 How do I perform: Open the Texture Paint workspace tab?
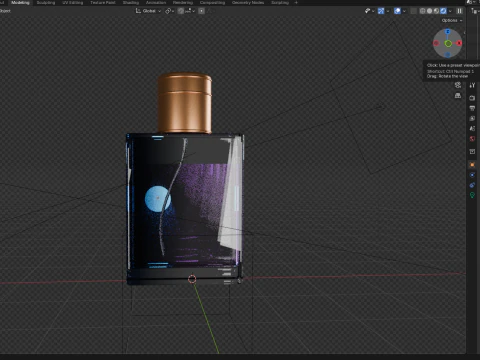(x=103, y=3)
